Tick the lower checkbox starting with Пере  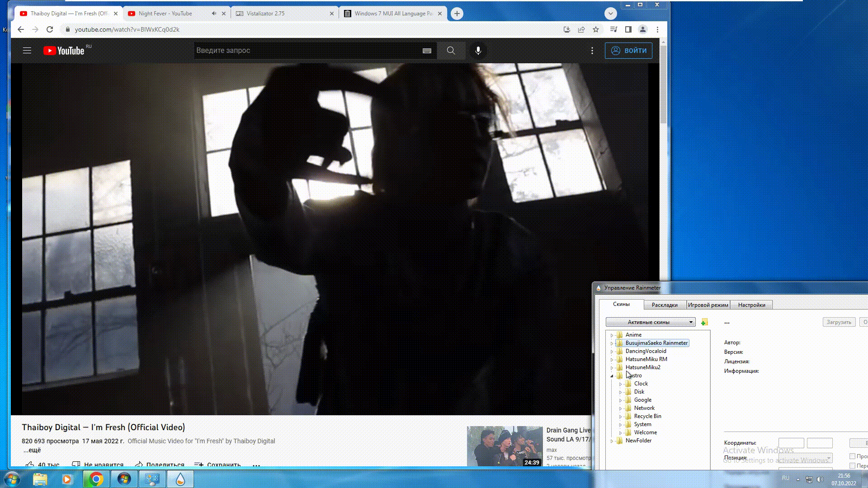point(852,465)
